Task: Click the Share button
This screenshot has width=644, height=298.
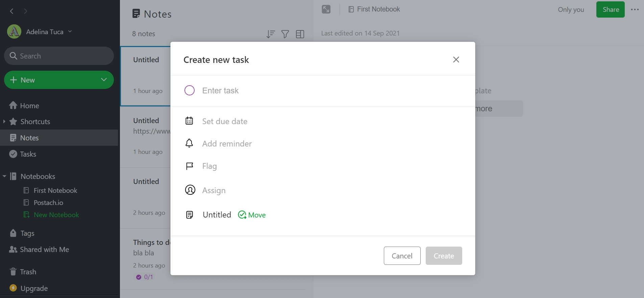Action: pos(611,9)
